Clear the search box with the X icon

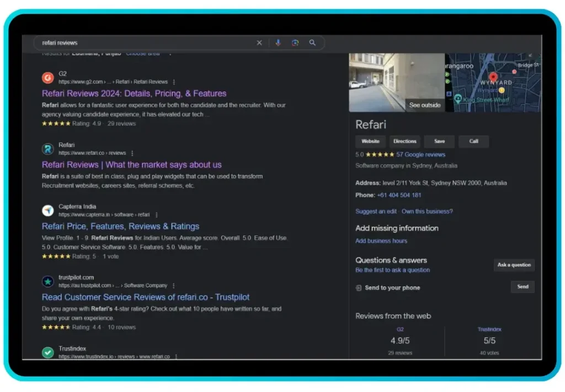(259, 43)
